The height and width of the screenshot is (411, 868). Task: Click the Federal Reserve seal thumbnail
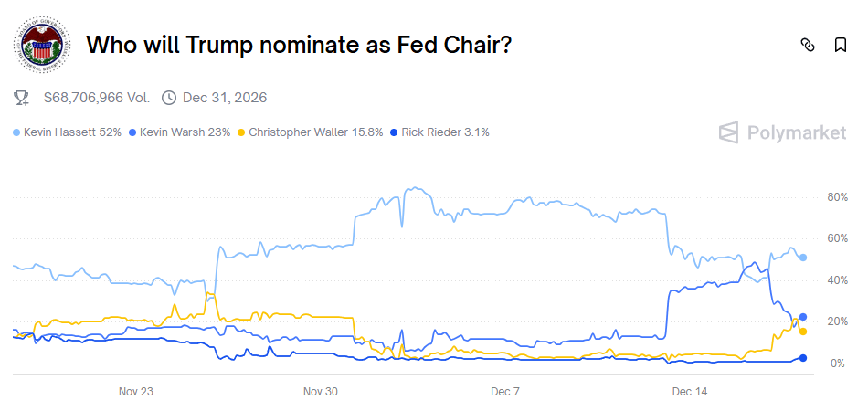pyautogui.click(x=41, y=44)
